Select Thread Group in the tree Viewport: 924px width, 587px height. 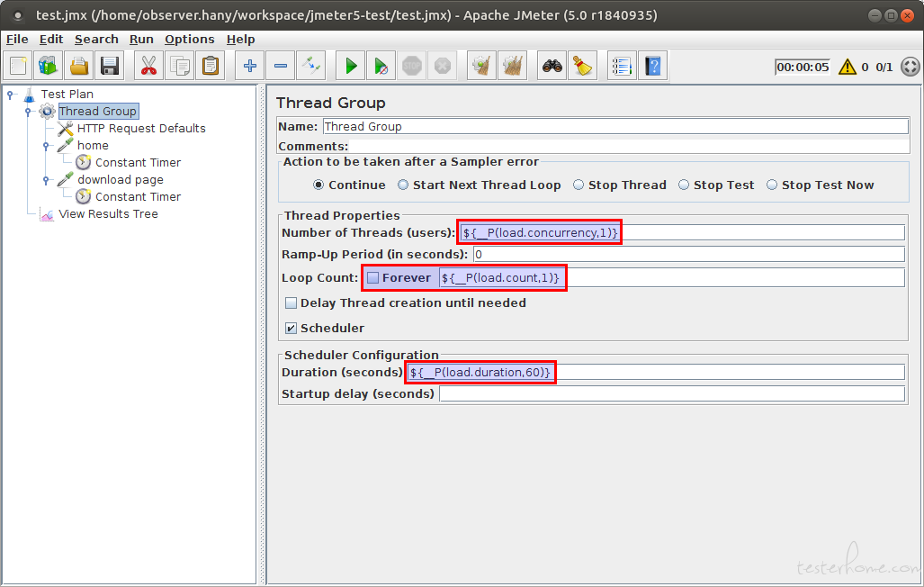[98, 112]
